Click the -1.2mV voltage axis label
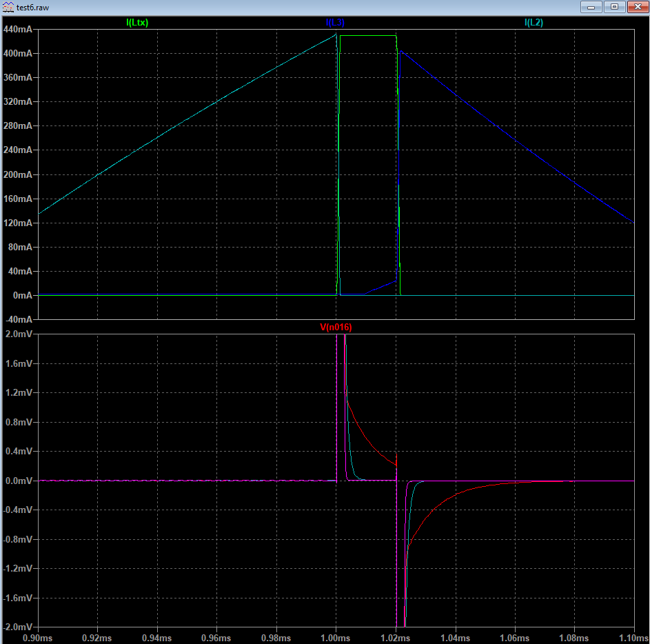The height and width of the screenshot is (644, 650). [x=17, y=568]
